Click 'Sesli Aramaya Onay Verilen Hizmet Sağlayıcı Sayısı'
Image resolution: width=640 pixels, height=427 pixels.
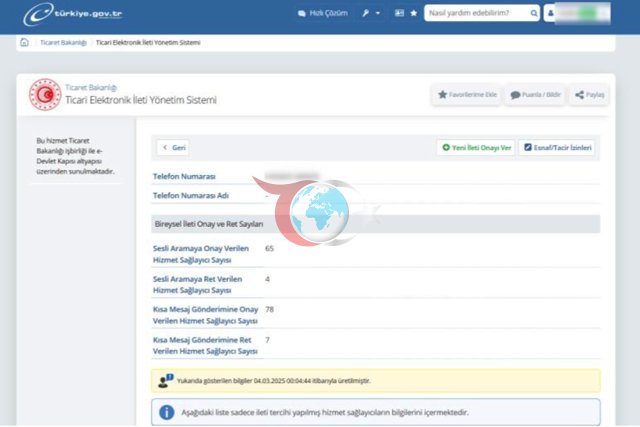coord(200,254)
